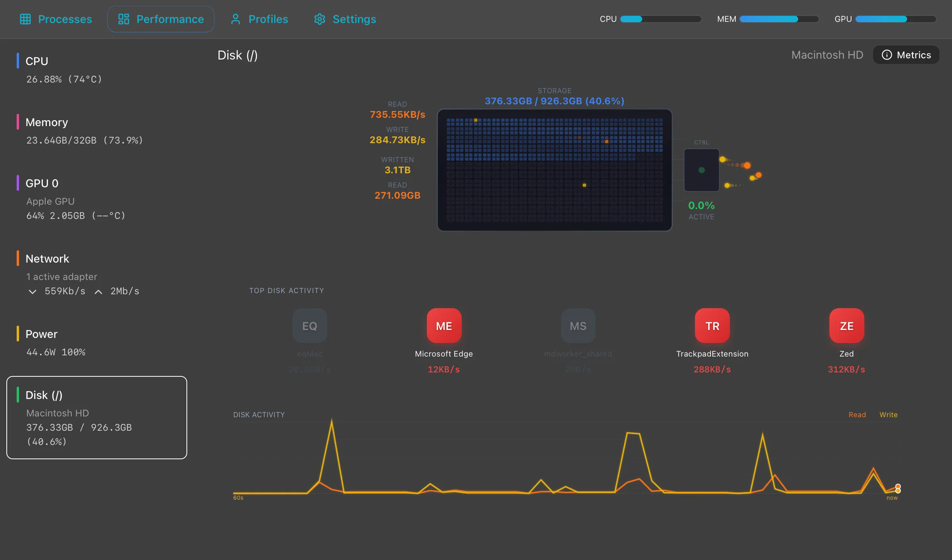Toggle the Read legend on disk chart
Screen dimensions: 952x560
click(x=857, y=414)
